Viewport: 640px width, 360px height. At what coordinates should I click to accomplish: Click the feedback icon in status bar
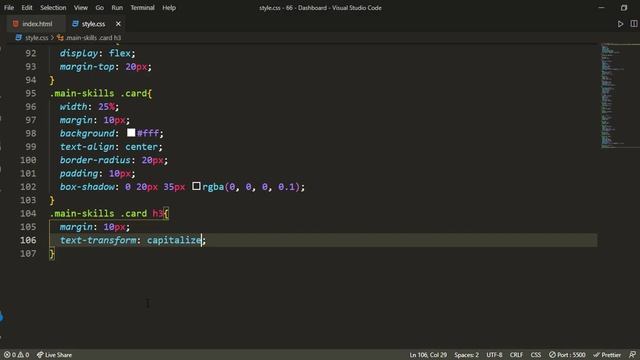click(x=632, y=355)
